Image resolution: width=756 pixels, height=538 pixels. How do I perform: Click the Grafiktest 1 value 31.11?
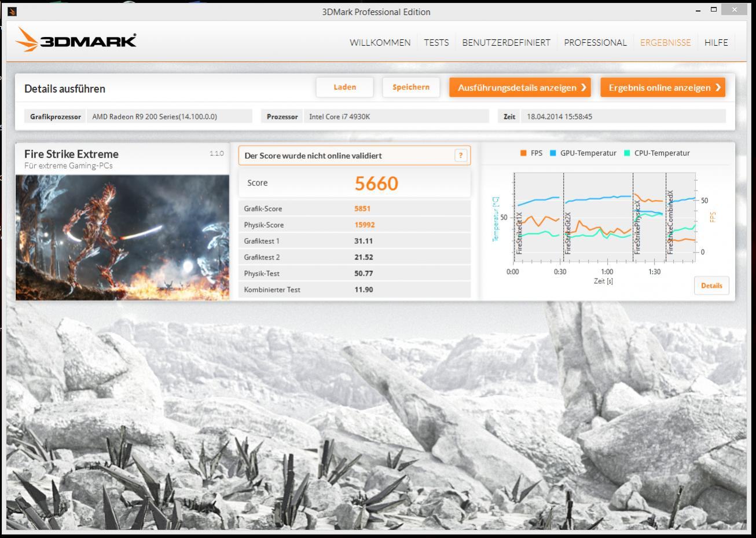(364, 241)
